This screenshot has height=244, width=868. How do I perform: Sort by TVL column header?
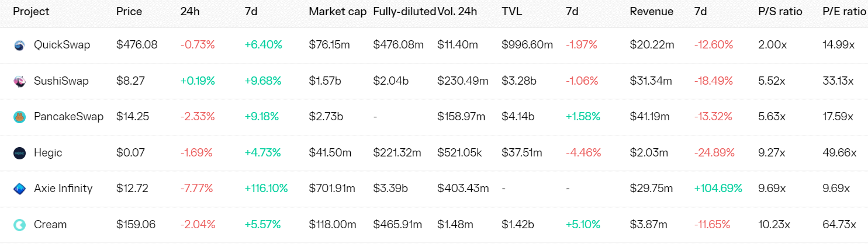point(511,12)
